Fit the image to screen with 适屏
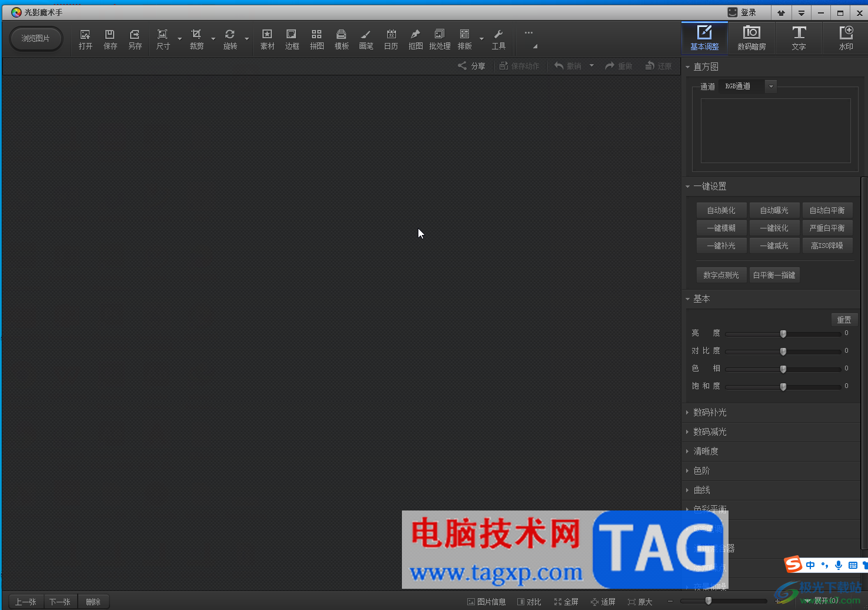868x610 pixels. point(603,602)
